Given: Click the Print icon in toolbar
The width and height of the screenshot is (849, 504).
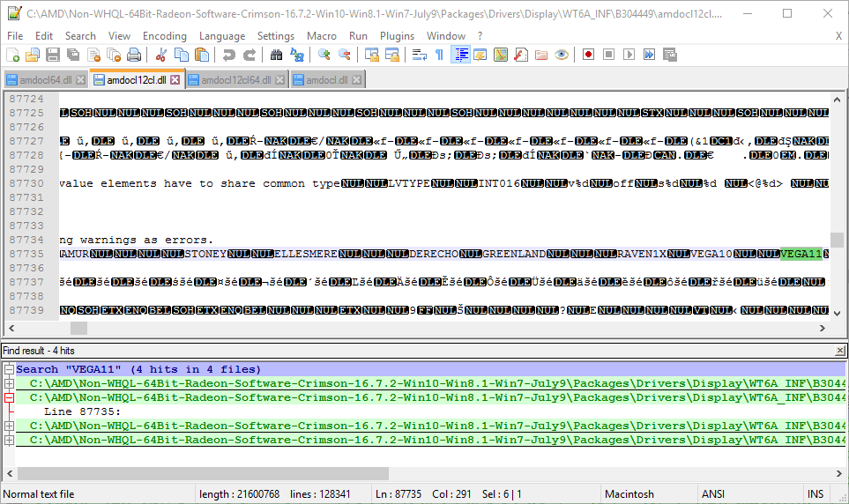Looking at the screenshot, I should 134,55.
